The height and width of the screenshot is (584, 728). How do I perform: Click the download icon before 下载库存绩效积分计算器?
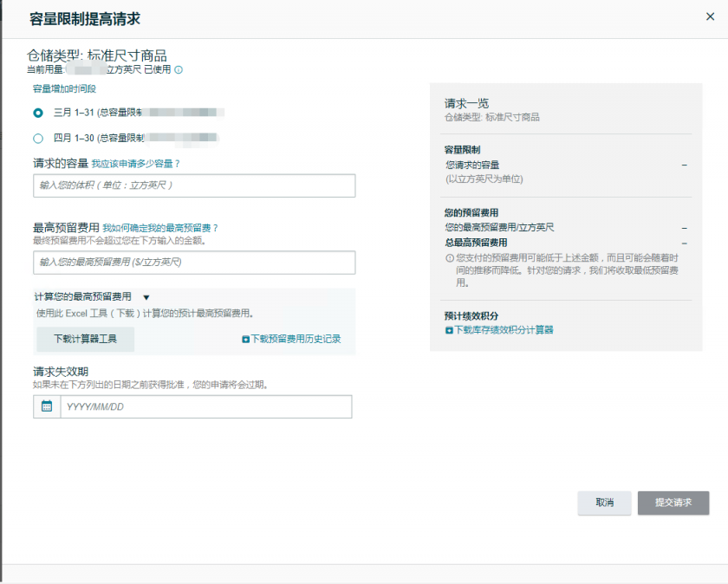[x=449, y=330]
